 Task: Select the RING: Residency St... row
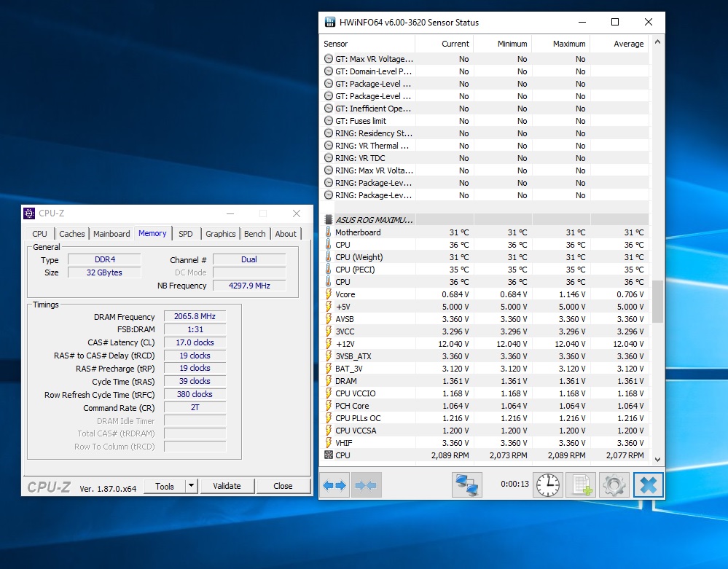(x=485, y=133)
